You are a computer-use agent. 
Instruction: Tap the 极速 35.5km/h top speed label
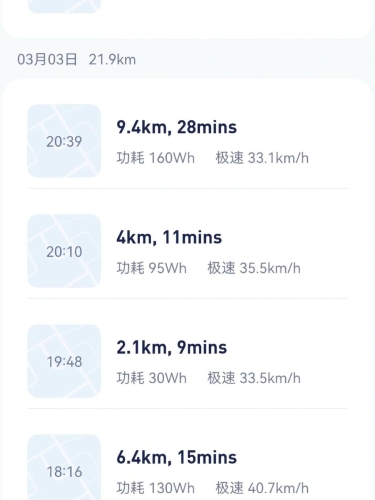[x=254, y=268]
